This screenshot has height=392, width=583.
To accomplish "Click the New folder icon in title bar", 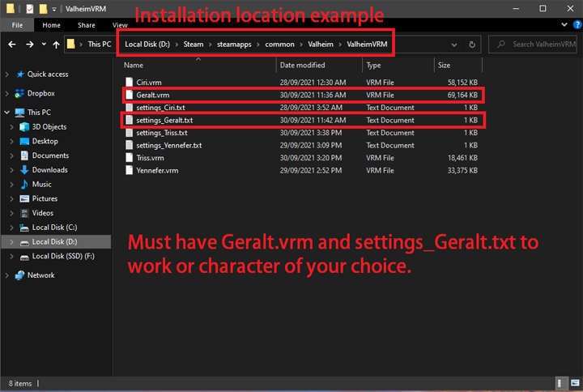I will (x=43, y=9).
